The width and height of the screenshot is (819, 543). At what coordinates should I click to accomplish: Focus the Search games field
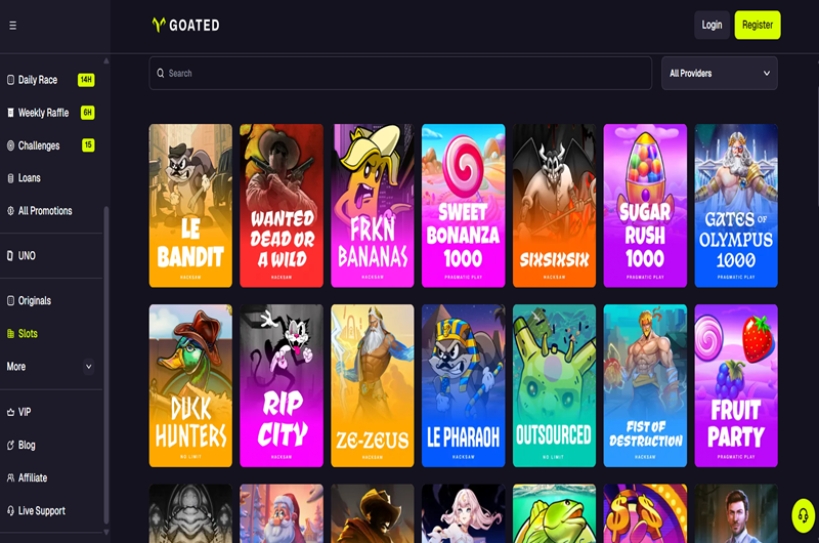[401, 73]
